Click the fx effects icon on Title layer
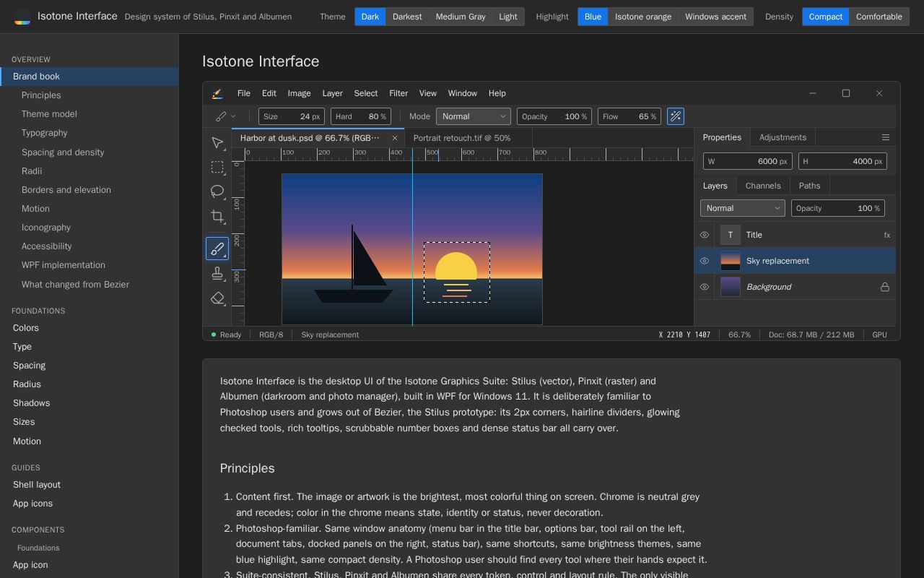 click(887, 235)
